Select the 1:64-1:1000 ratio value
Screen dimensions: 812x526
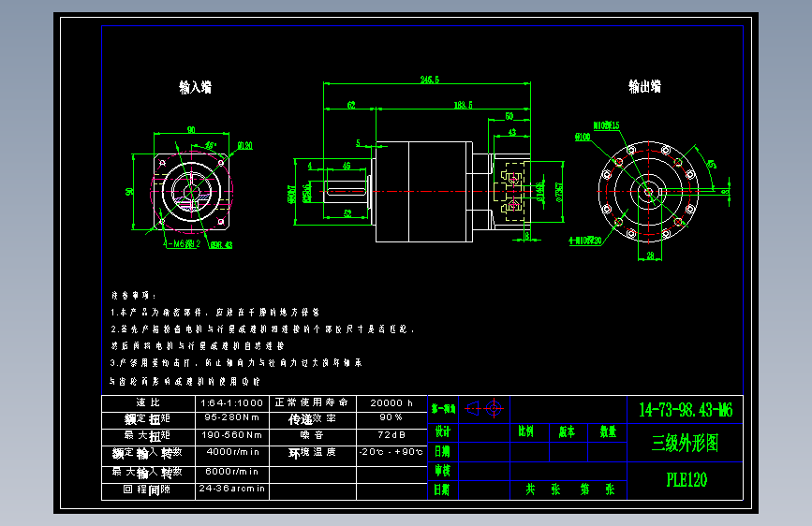(x=231, y=402)
